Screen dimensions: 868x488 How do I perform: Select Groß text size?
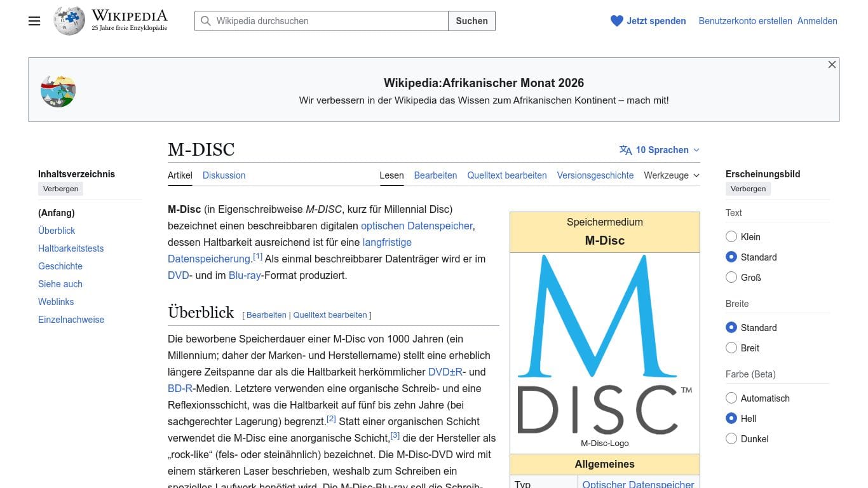coord(731,278)
